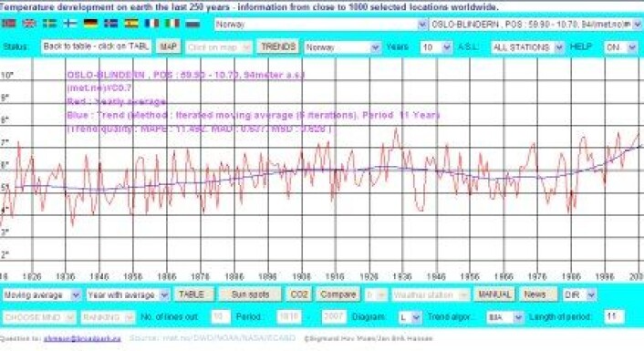Choose the Swedish flag icon

pyautogui.click(x=49, y=24)
